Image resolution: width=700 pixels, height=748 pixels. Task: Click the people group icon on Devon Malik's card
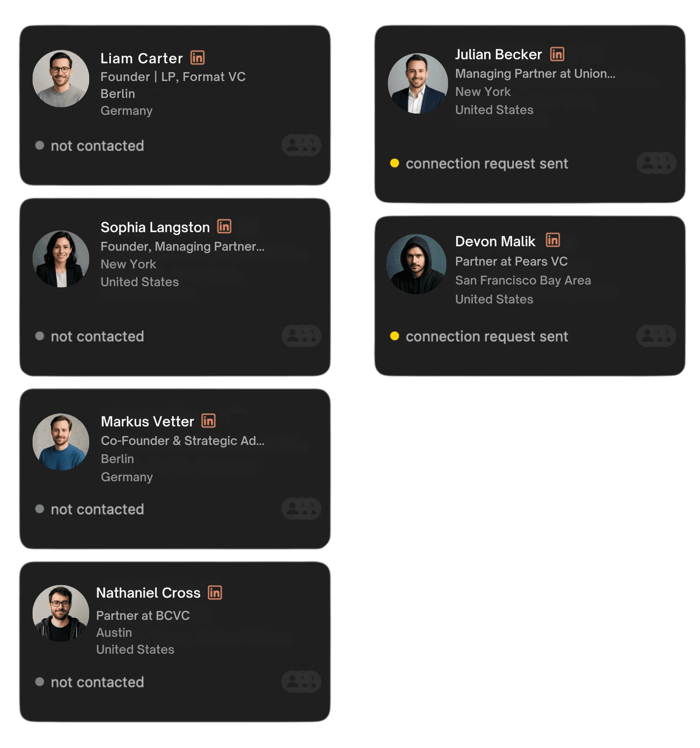[656, 336]
